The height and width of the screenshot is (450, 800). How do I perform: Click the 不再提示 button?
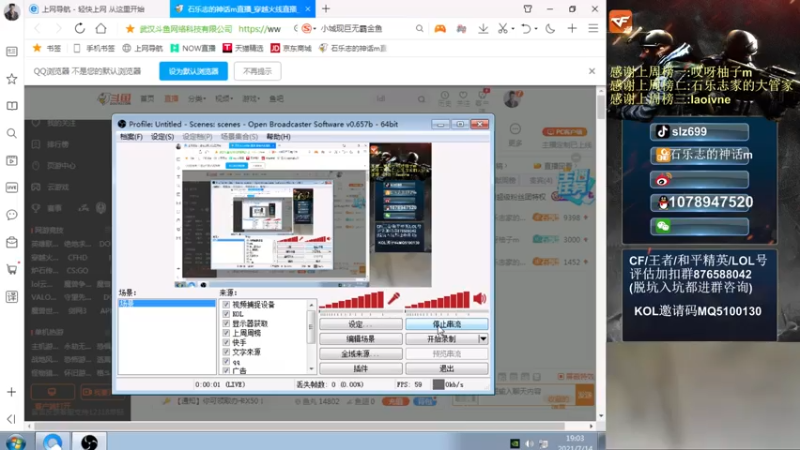click(x=257, y=71)
